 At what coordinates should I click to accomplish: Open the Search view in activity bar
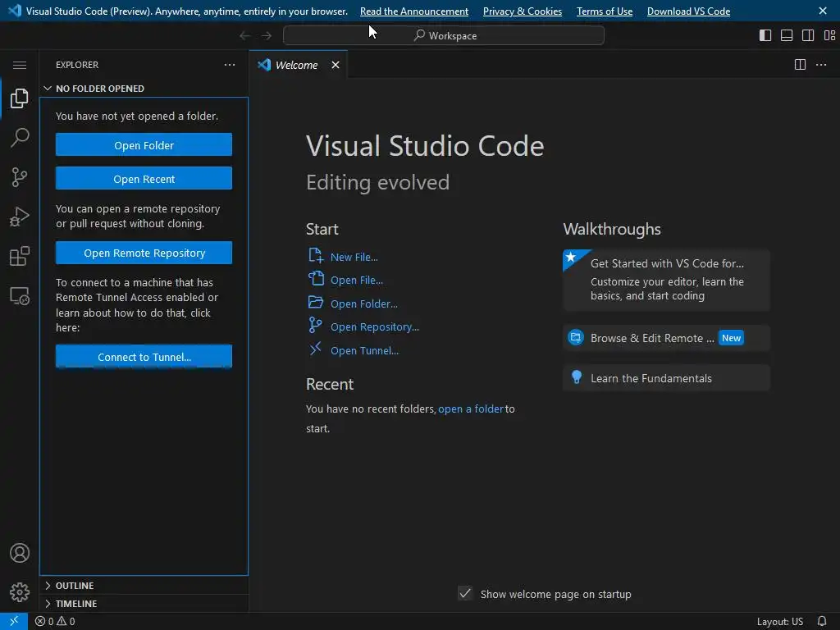tap(20, 137)
